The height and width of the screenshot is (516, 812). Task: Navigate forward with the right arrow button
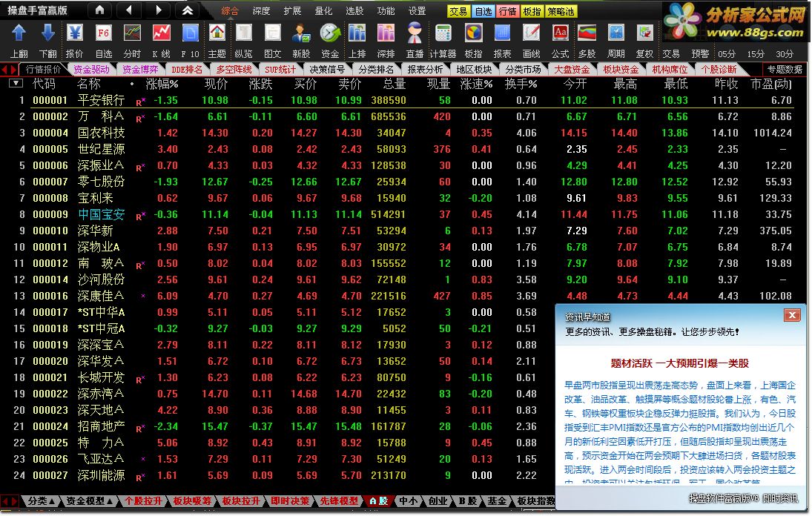(x=159, y=10)
